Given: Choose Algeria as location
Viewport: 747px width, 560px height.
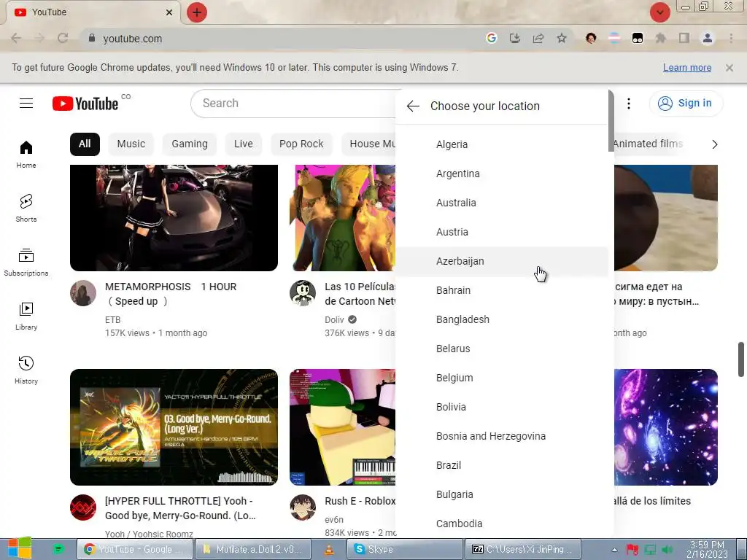Looking at the screenshot, I should coord(502,144).
